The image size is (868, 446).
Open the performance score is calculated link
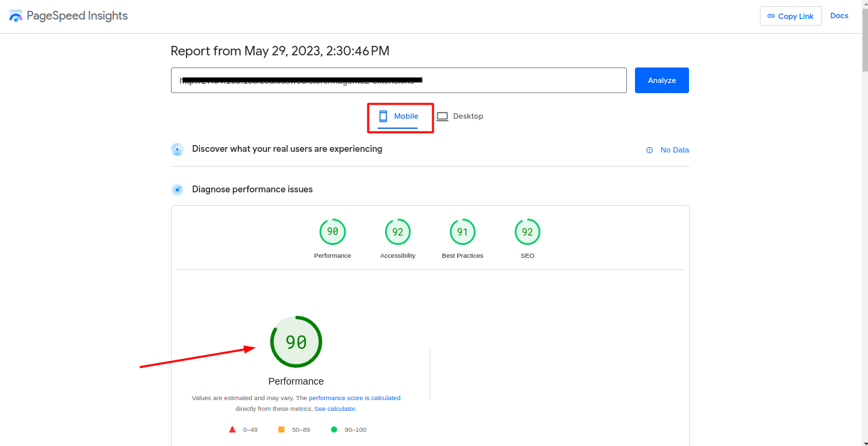(355, 398)
